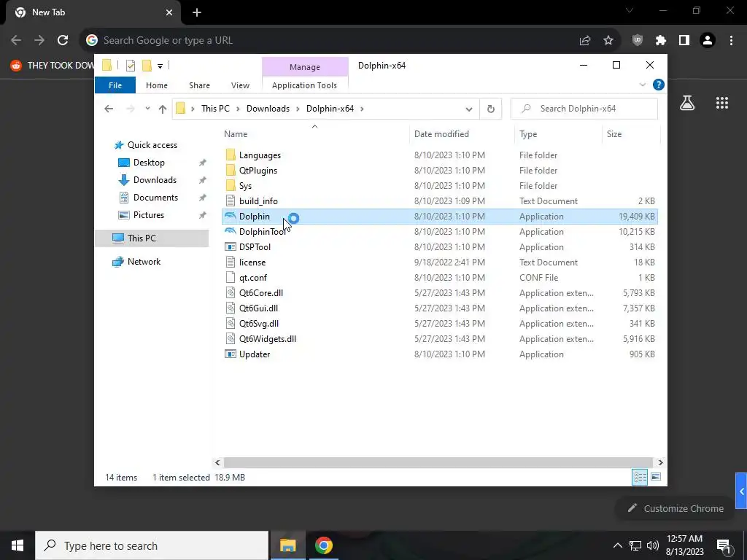747x560 pixels.
Task: Open Documents in Quick access
Action: 155,197
